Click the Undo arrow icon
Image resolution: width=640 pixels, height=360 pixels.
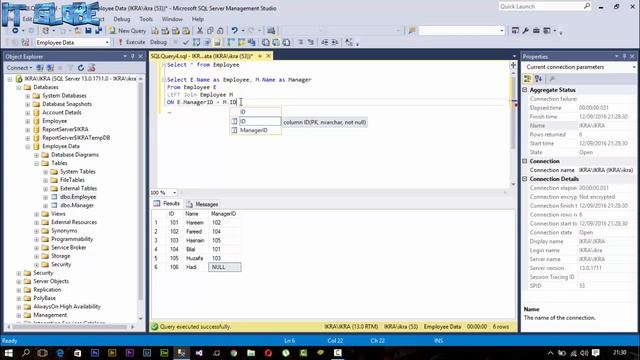pyautogui.click(x=235, y=31)
